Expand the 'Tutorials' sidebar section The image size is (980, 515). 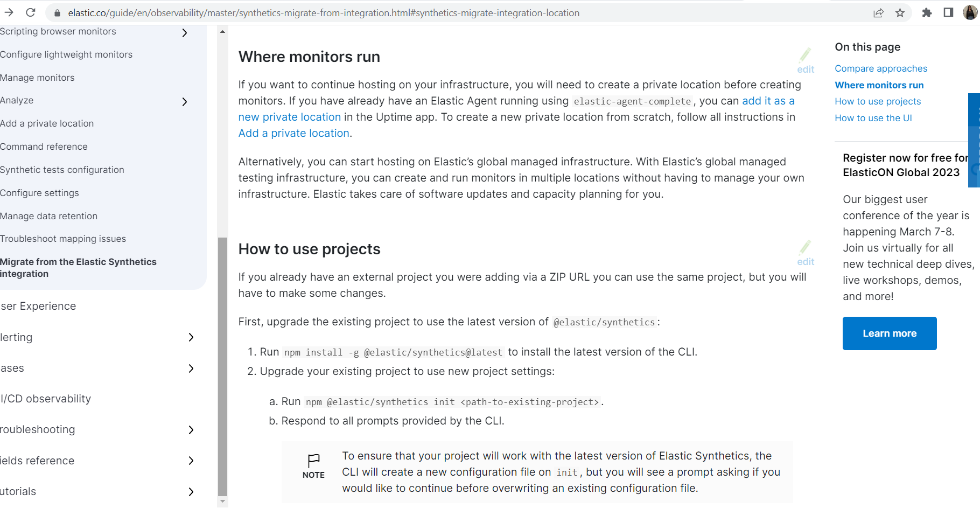coord(191,491)
